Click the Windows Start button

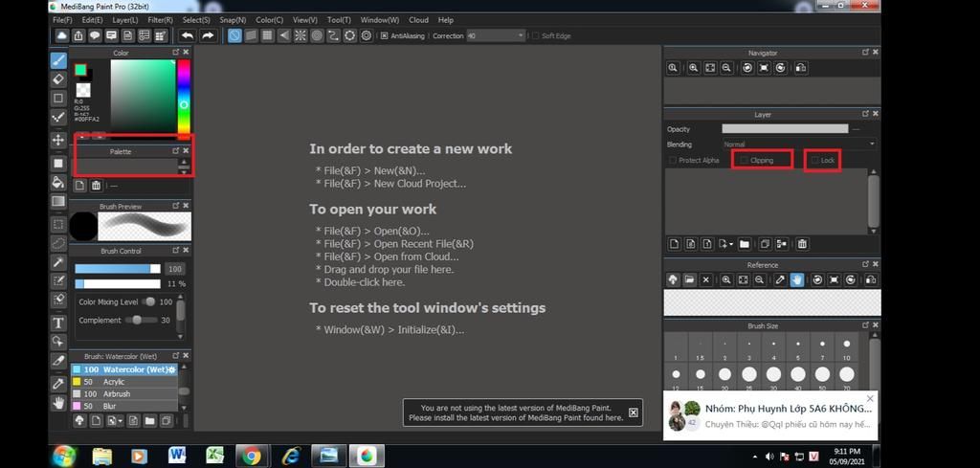point(64,456)
